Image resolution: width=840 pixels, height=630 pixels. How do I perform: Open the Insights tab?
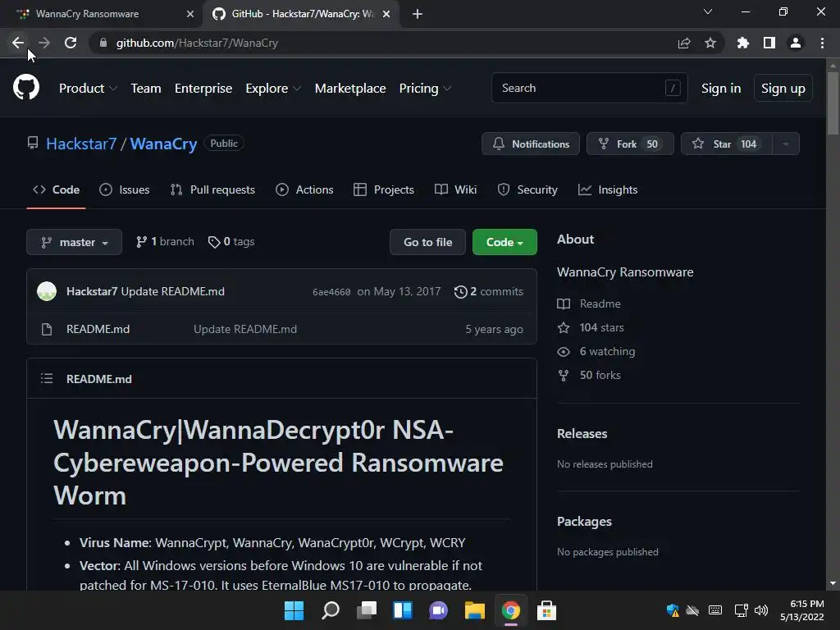click(x=608, y=189)
